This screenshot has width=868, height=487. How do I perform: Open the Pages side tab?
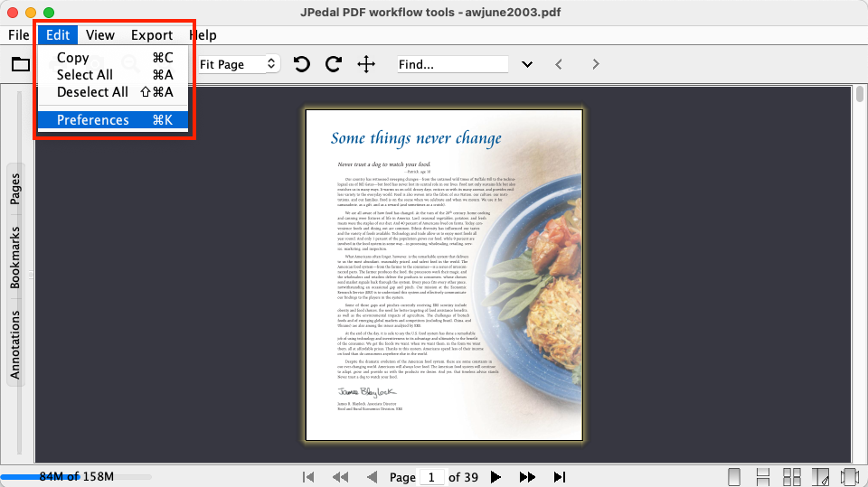tap(15, 189)
